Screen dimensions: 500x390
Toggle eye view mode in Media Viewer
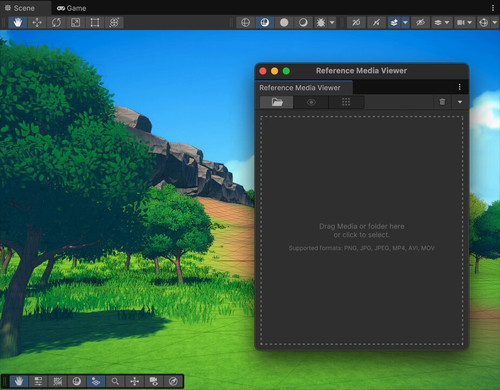coord(311,102)
